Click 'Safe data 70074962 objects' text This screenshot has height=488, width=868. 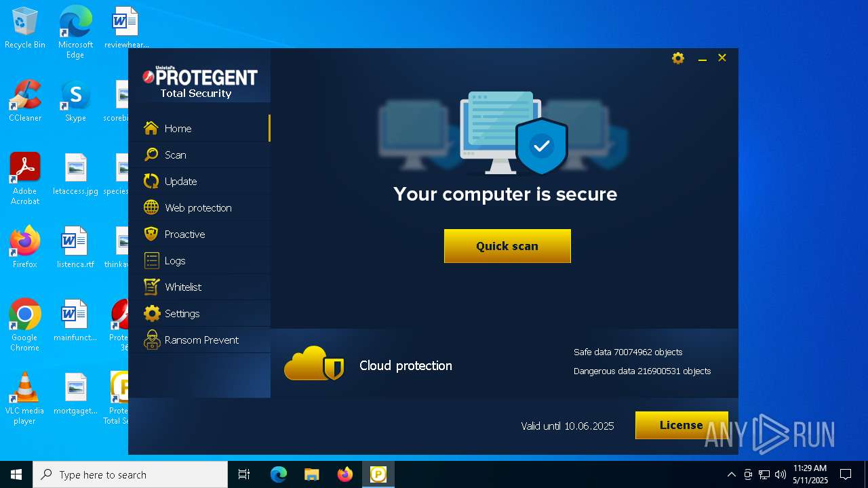628,352
